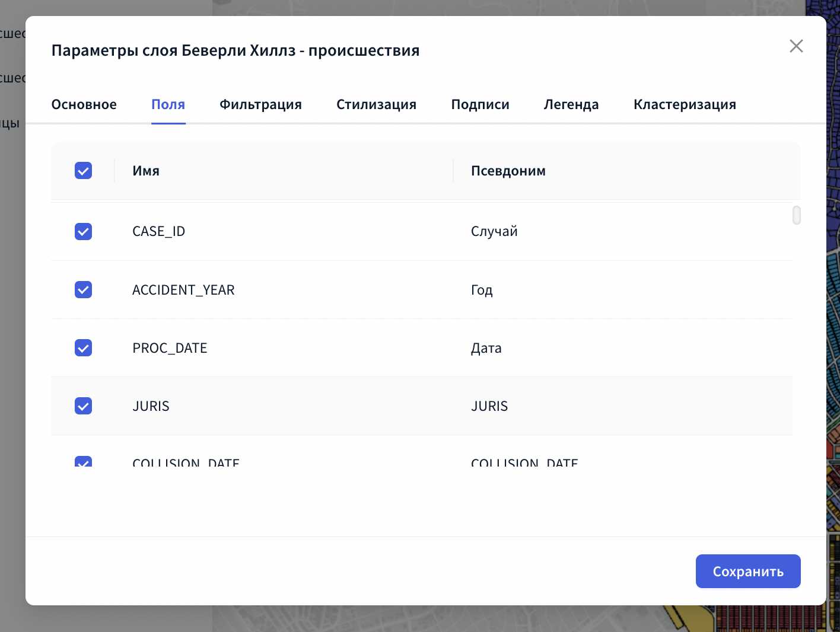Open the Кластеризация tab
The height and width of the screenshot is (632, 840).
coord(685,104)
